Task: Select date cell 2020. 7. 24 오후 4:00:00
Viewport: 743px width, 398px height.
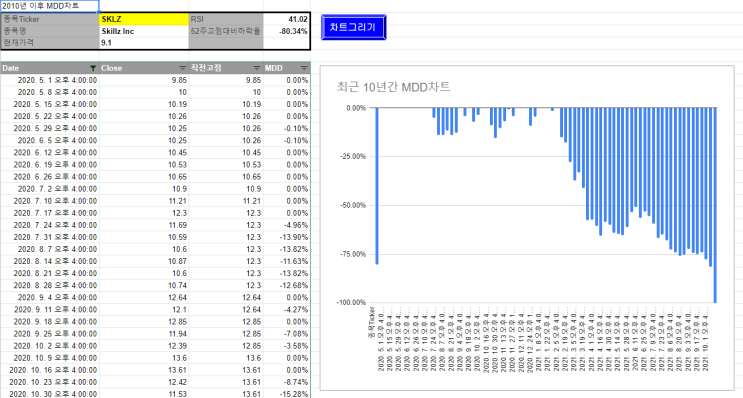Action: pyautogui.click(x=50, y=225)
